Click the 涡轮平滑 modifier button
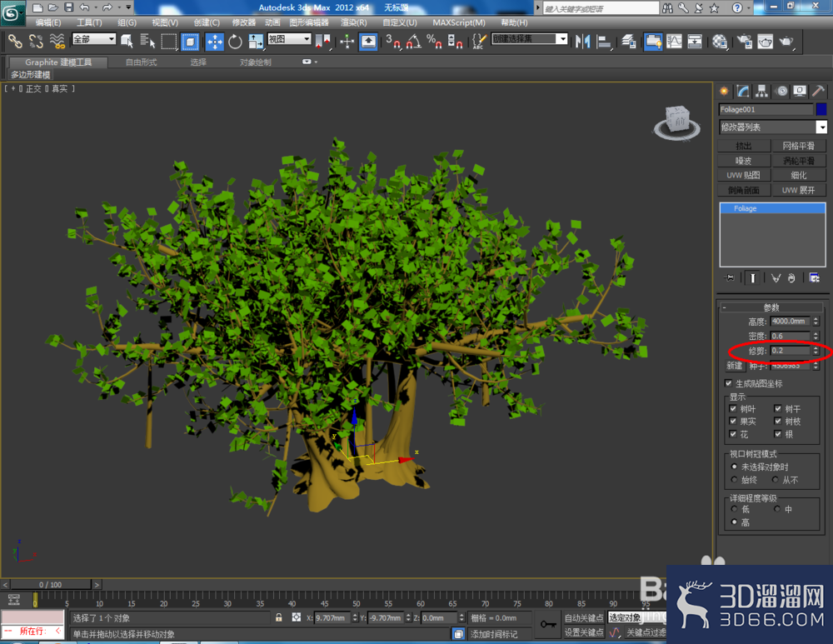Viewport: 833px width, 644px height. tap(799, 161)
